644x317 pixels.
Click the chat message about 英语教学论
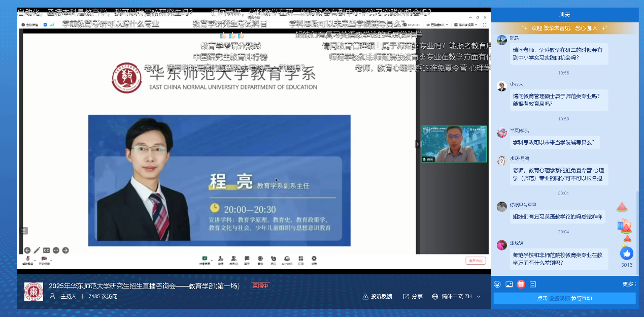558,217
